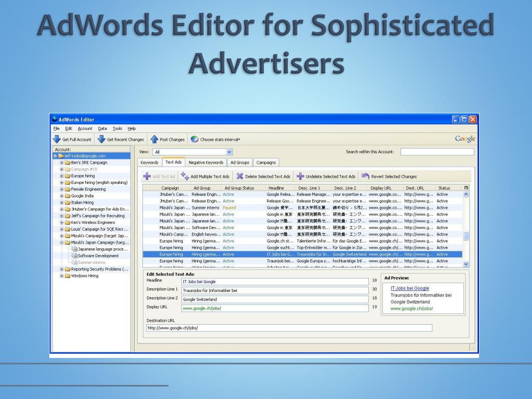Click the Display URL input field
Screen dimensions: 532x399
coord(275,308)
